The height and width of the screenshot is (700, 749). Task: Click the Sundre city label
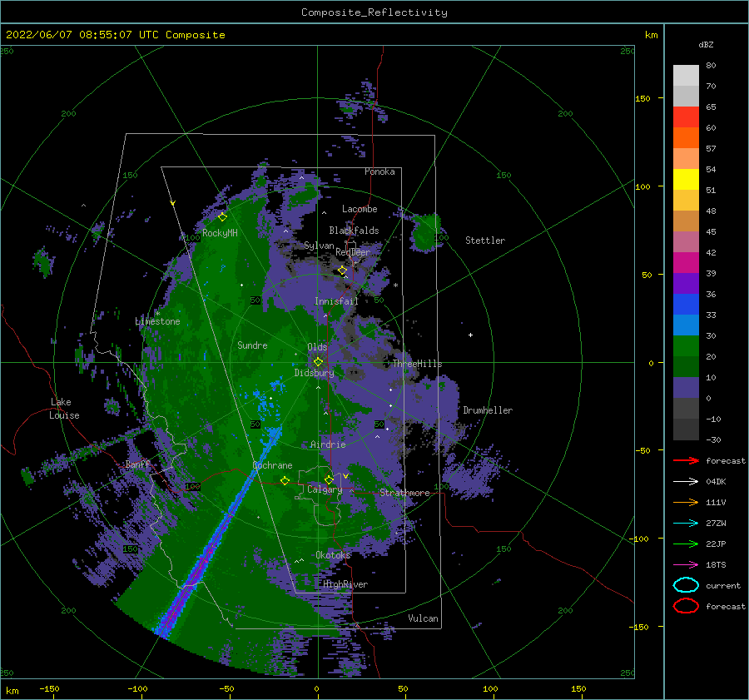click(252, 345)
